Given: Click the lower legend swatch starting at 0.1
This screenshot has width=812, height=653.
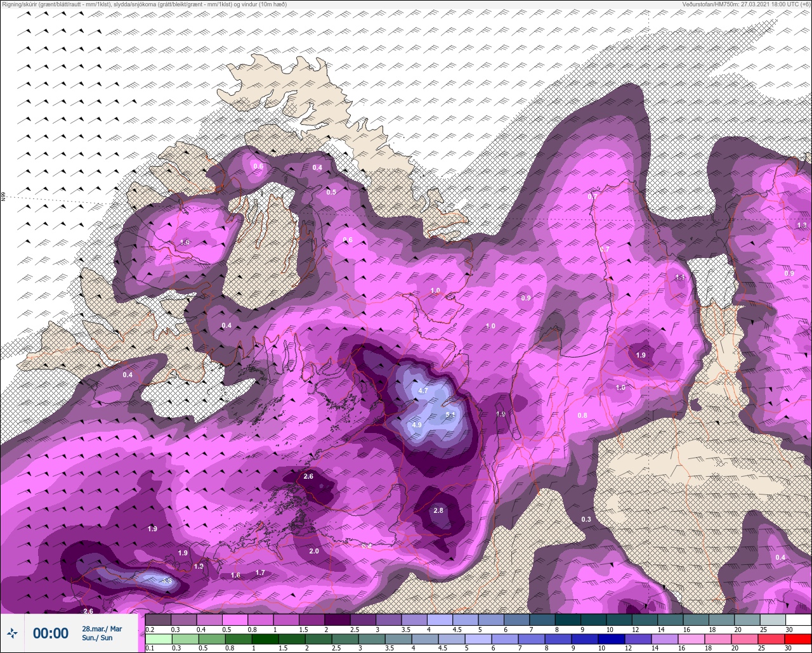Looking at the screenshot, I should point(158,638).
